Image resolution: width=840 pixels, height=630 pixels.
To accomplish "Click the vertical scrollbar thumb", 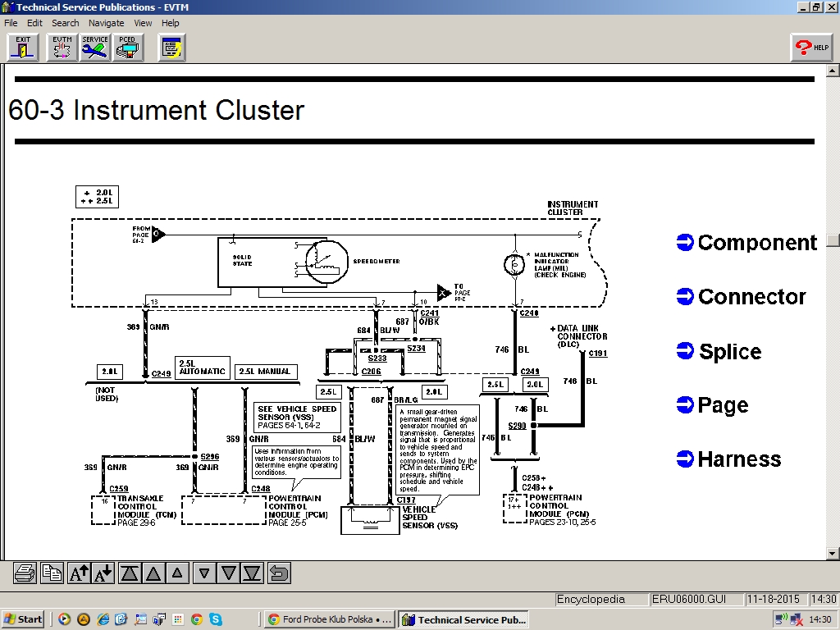I will pyautogui.click(x=832, y=240).
